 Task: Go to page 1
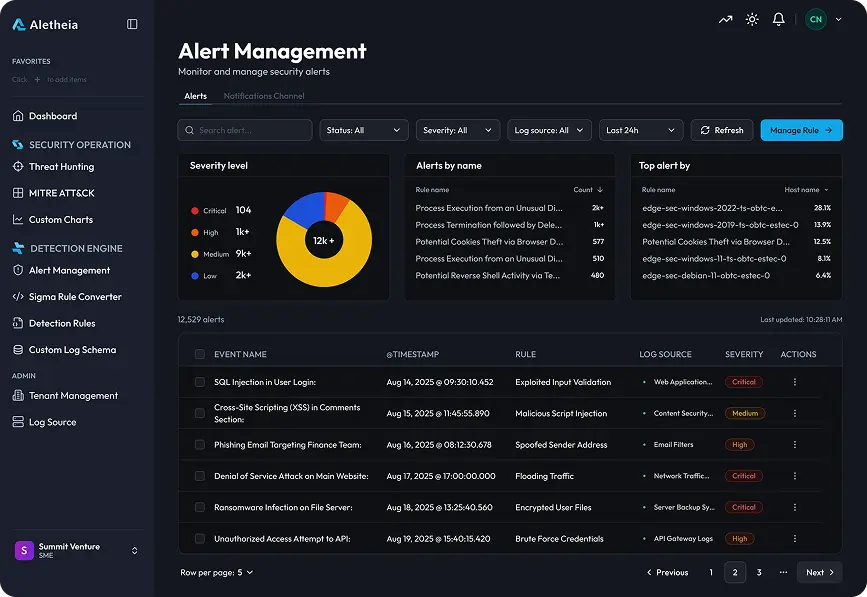tap(711, 573)
